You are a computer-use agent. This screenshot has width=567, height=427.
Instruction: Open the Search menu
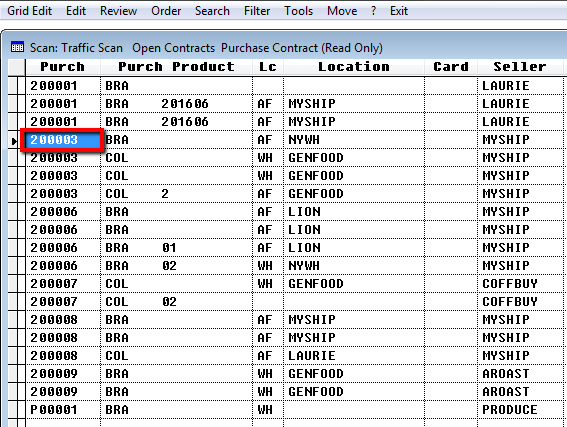[x=212, y=11]
